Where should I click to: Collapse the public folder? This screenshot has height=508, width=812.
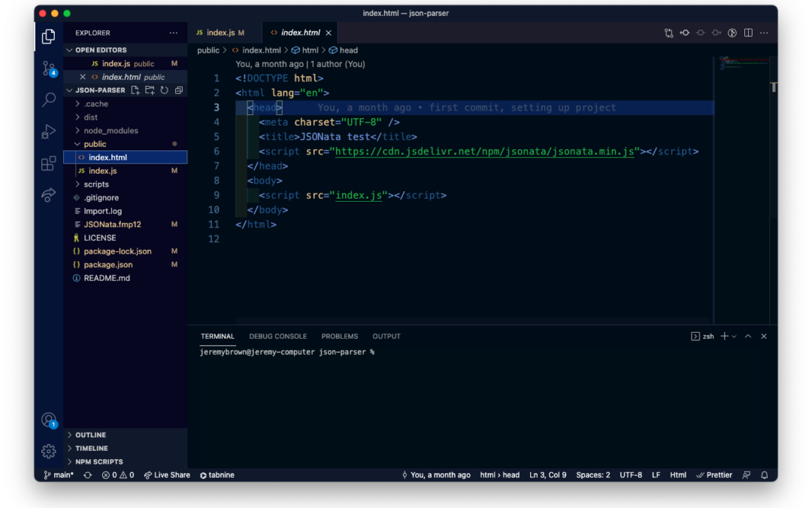[x=126, y=144]
